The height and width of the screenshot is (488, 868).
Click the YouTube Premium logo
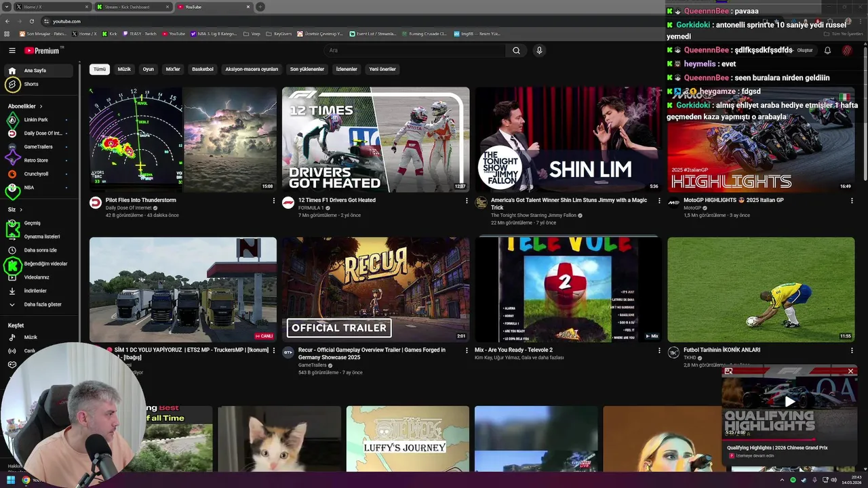pyautogui.click(x=42, y=50)
